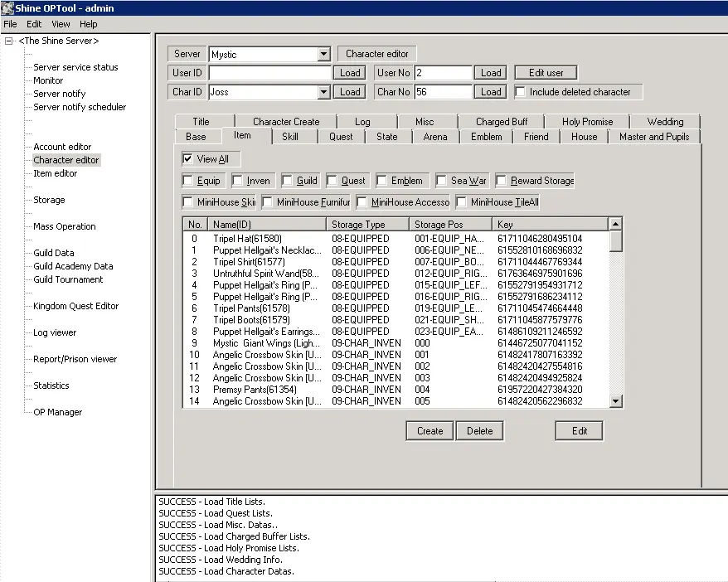Open the Quest tab
Viewport: 728px width, 582px height.
341,137
